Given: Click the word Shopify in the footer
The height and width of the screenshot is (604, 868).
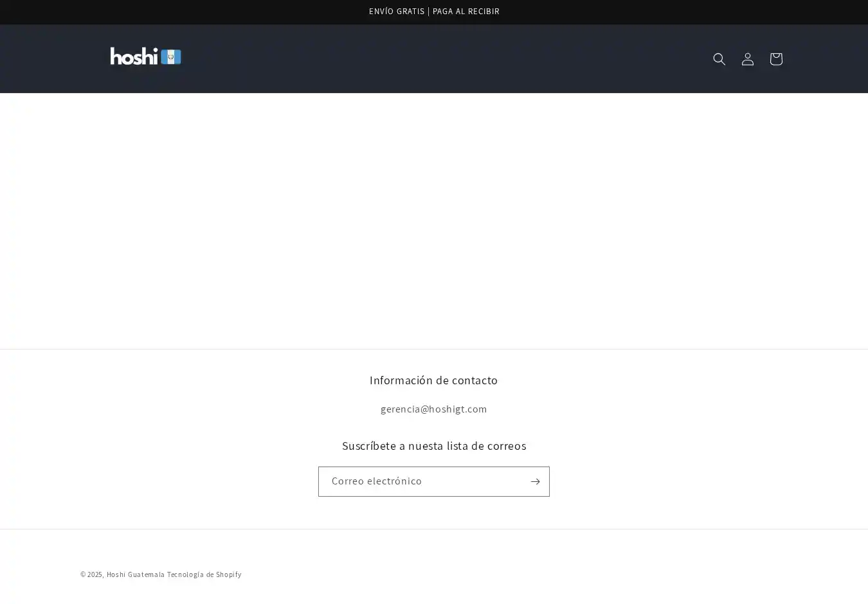Looking at the screenshot, I should tap(228, 574).
